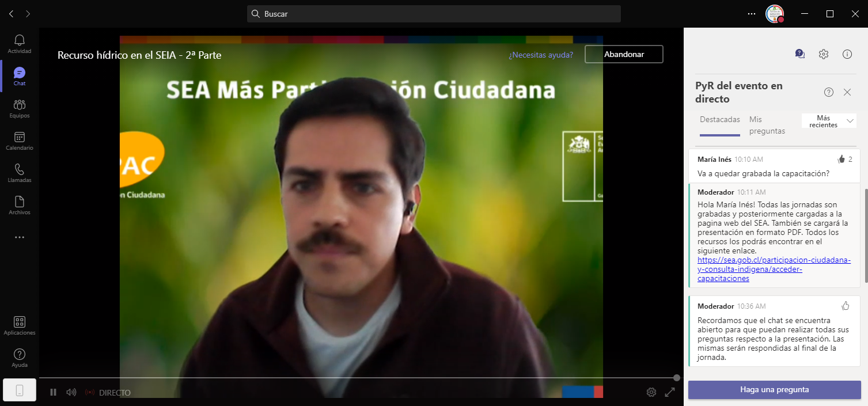The width and height of the screenshot is (868, 406).
Task: Click the Haga una pregunta button
Action: pyautogui.click(x=774, y=390)
